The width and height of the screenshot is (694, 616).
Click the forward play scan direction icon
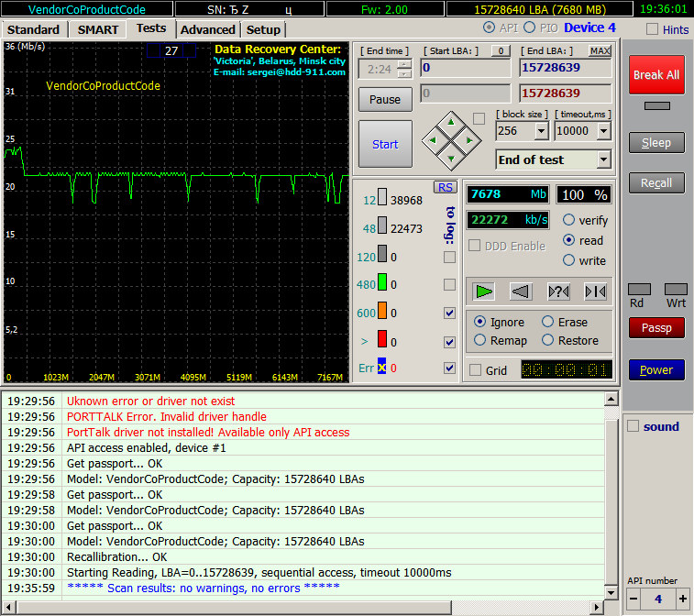tap(484, 291)
